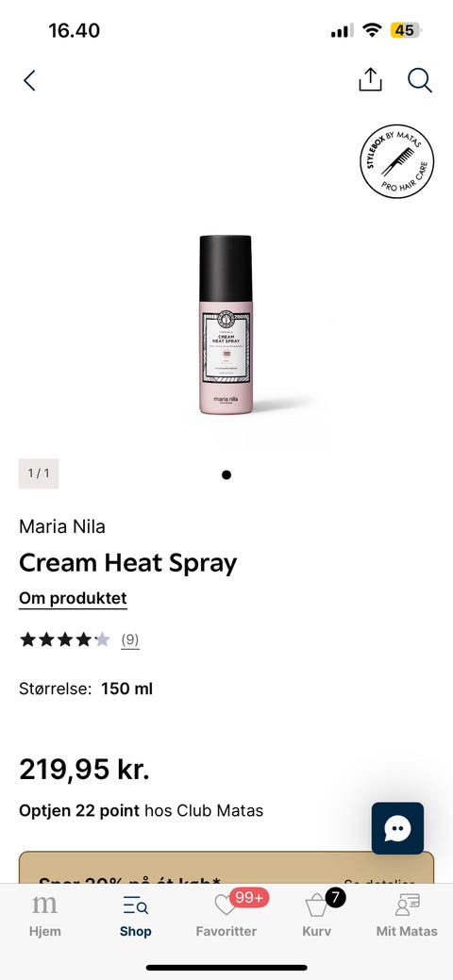Go to the Hjem tab

pos(45,916)
